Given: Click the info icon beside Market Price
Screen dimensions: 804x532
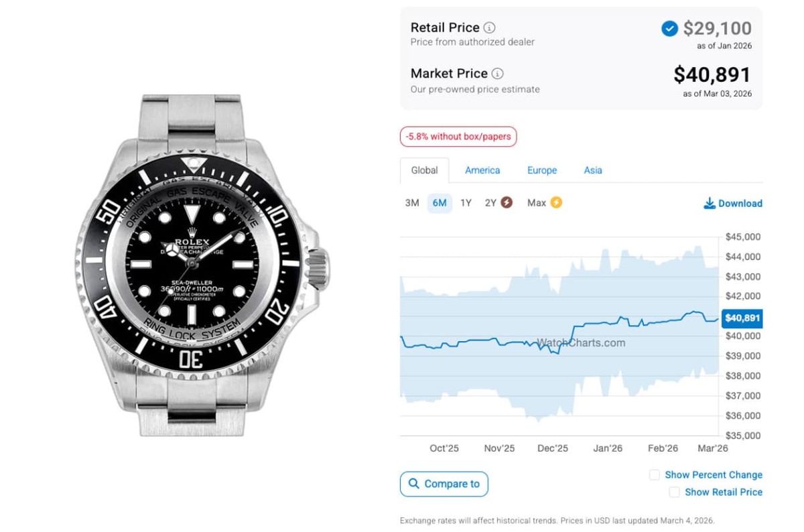Looking at the screenshot, I should [x=498, y=74].
